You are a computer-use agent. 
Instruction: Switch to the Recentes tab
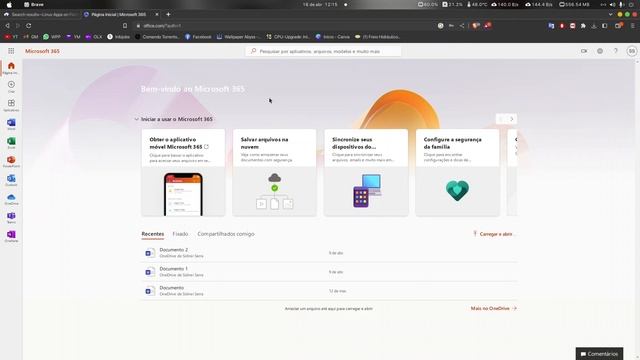[153, 234]
